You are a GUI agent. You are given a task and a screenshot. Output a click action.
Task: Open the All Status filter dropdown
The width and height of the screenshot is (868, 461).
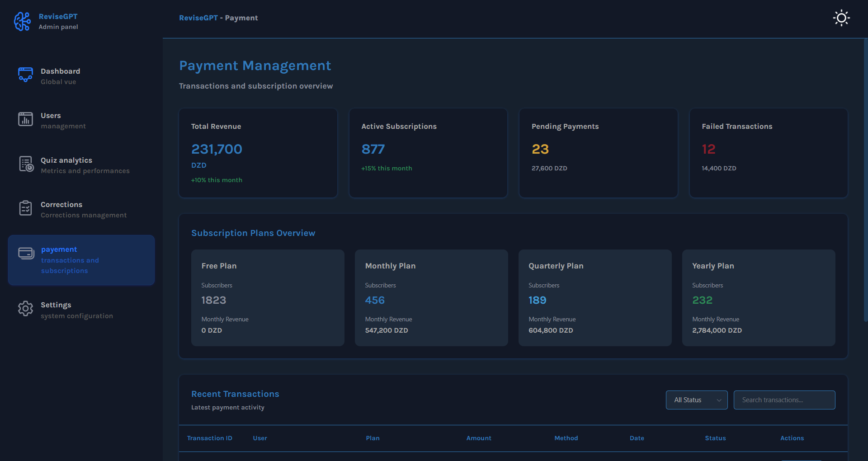coord(697,400)
